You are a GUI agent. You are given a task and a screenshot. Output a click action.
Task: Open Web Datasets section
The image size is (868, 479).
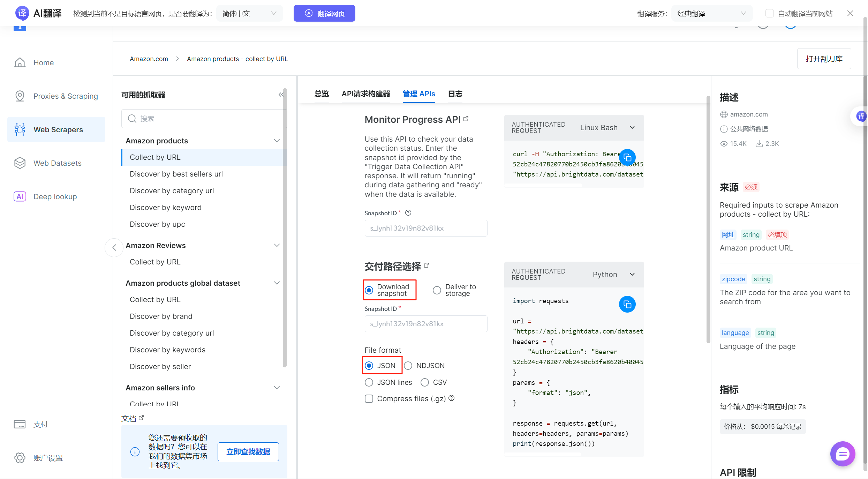[x=48, y=163]
